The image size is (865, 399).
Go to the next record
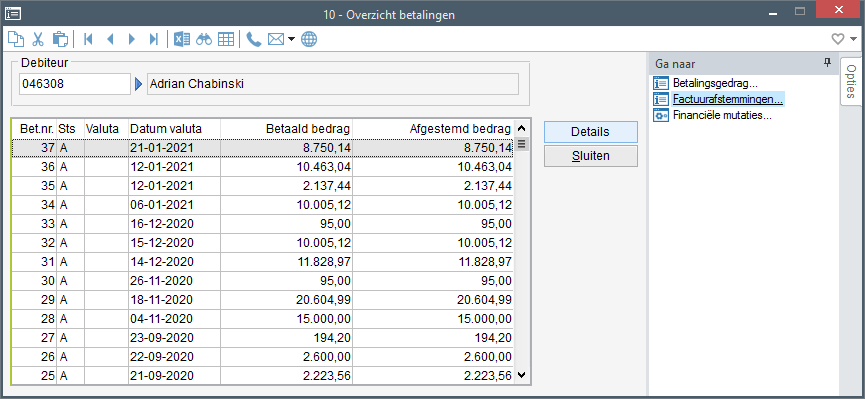131,39
